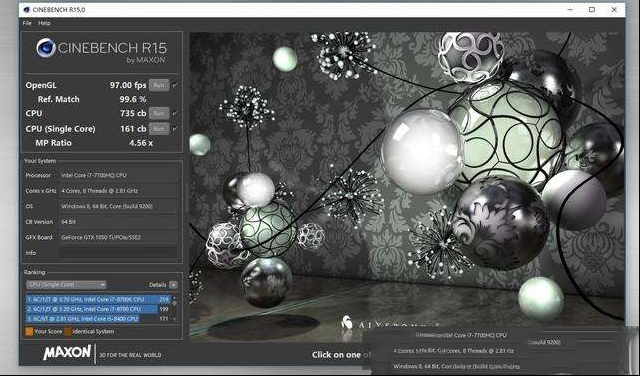Click the Details button in the Ranking panel

(173, 285)
